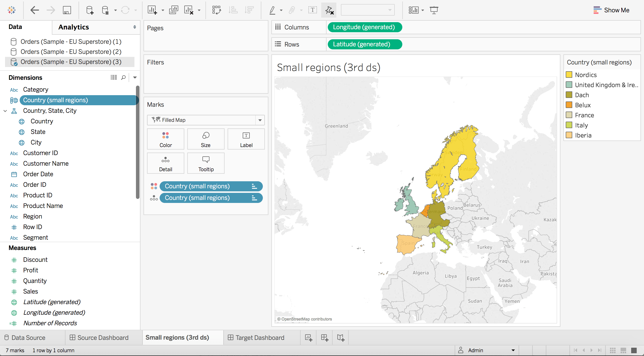This screenshot has height=356, width=644.
Task: Click the Save workbook icon
Action: click(x=67, y=10)
